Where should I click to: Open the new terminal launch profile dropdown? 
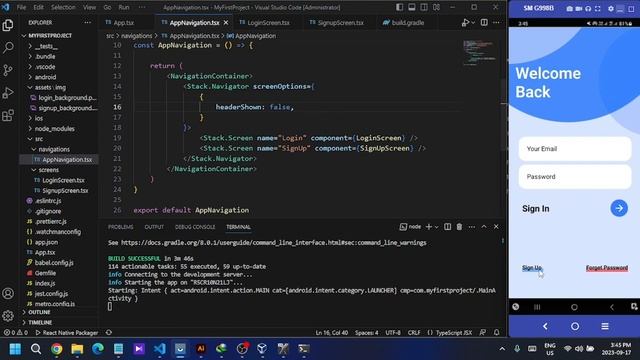(x=437, y=227)
